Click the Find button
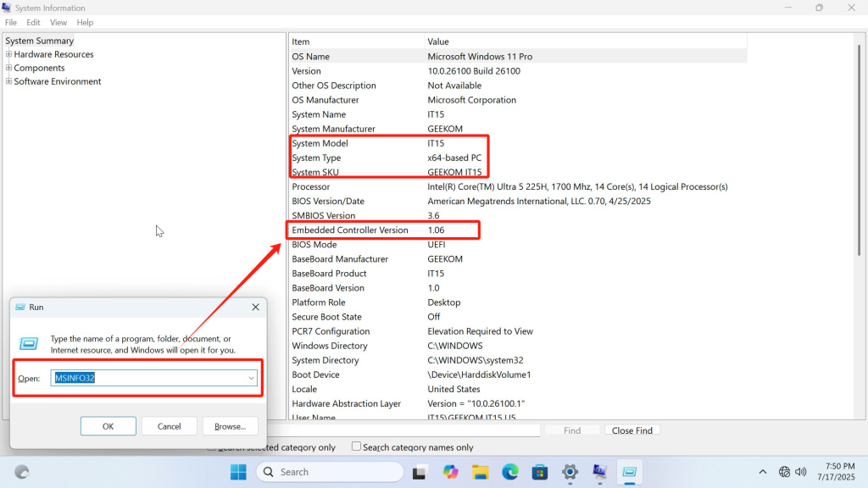This screenshot has height=488, width=868. pyautogui.click(x=572, y=430)
